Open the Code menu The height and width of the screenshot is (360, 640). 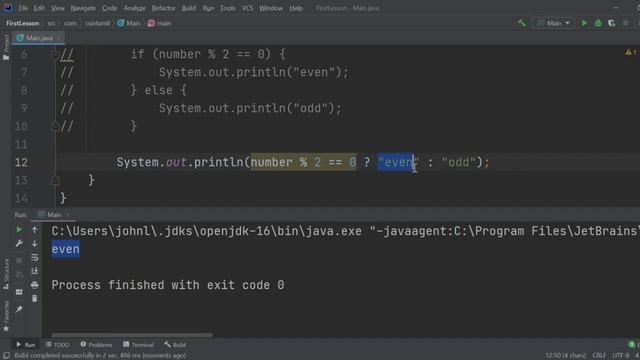[109, 8]
